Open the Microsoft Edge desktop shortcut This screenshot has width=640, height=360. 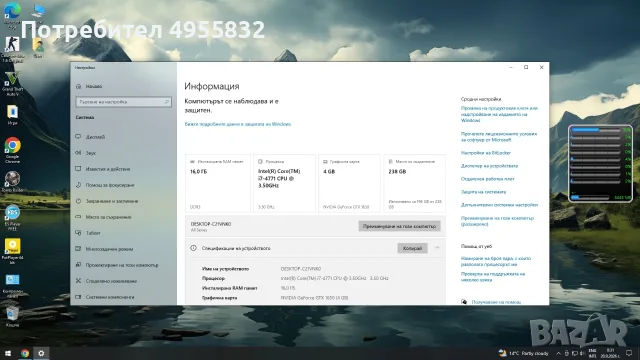tap(12, 11)
